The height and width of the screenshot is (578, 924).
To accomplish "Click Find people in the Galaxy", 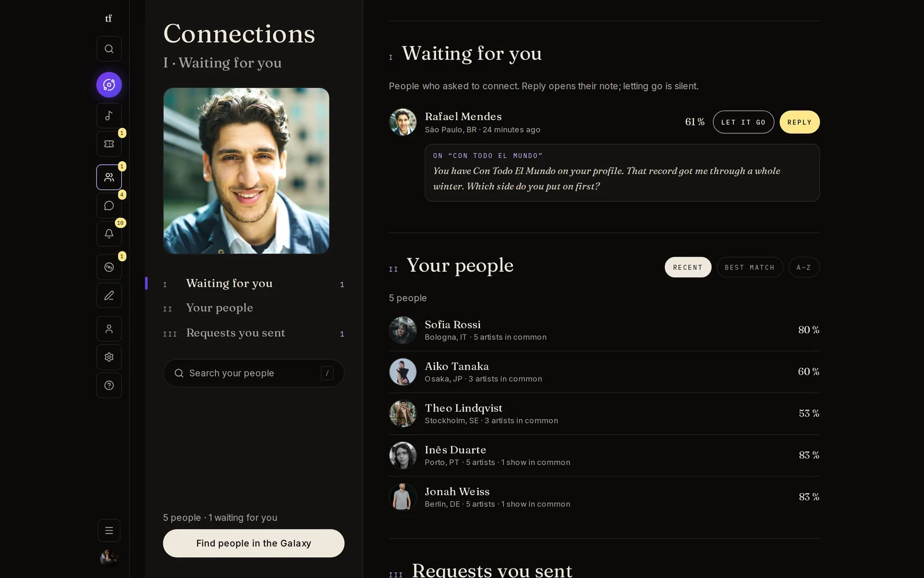I will (254, 543).
